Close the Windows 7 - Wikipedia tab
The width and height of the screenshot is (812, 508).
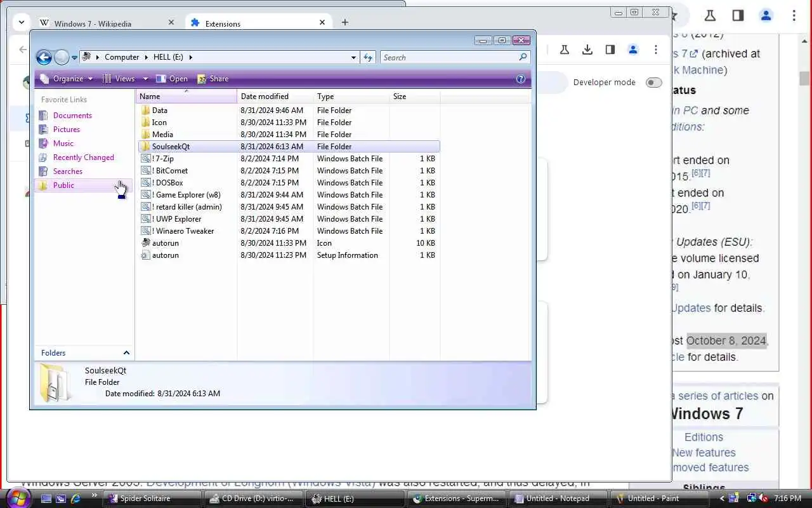[x=171, y=22]
